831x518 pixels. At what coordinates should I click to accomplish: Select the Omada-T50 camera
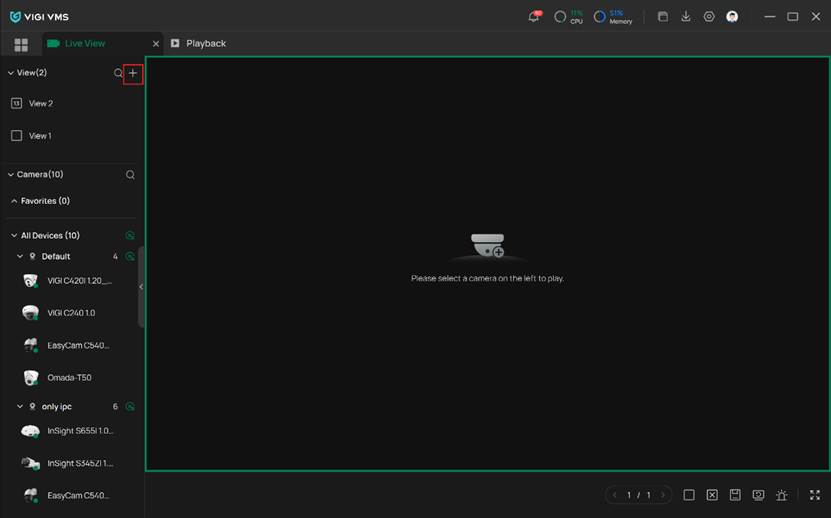pyautogui.click(x=69, y=378)
